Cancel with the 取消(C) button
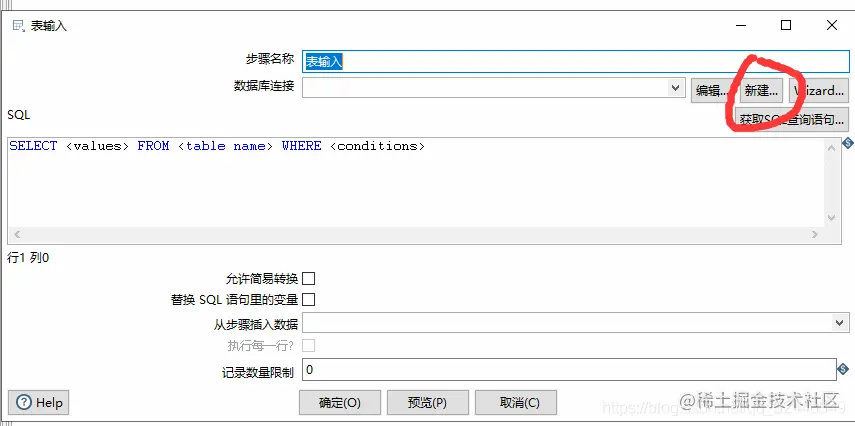The image size is (855, 426). click(516, 403)
